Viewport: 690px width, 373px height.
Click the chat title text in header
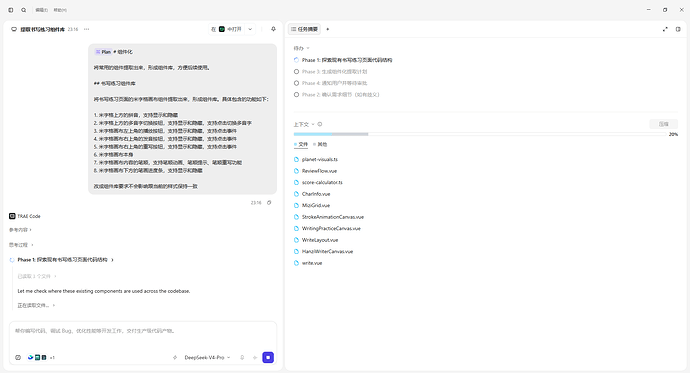[x=43, y=29]
